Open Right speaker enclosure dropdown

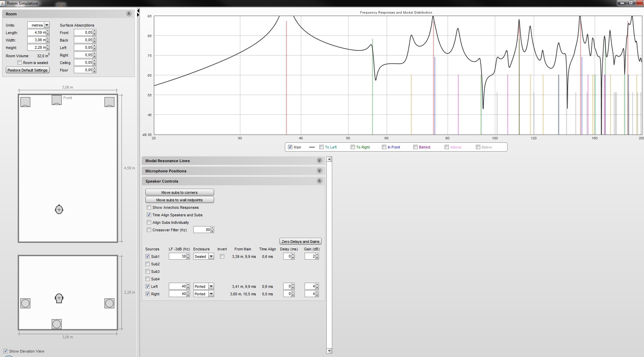211,294
